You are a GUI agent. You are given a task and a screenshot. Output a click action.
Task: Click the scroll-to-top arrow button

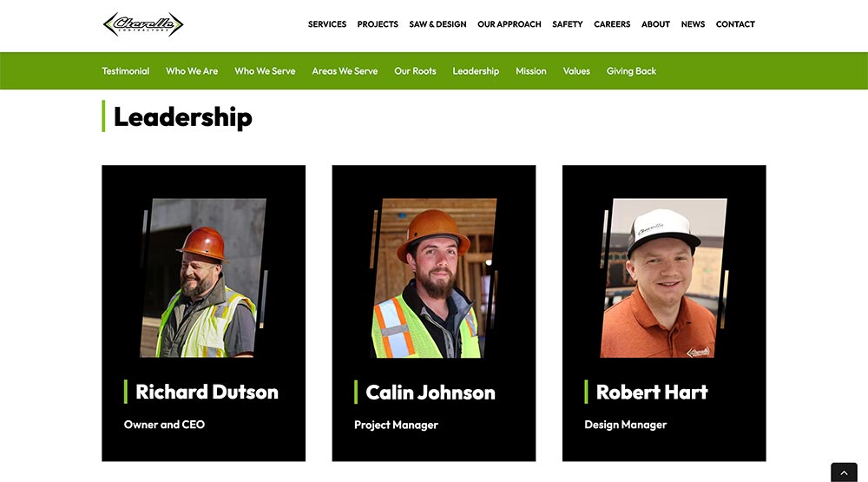click(844, 472)
